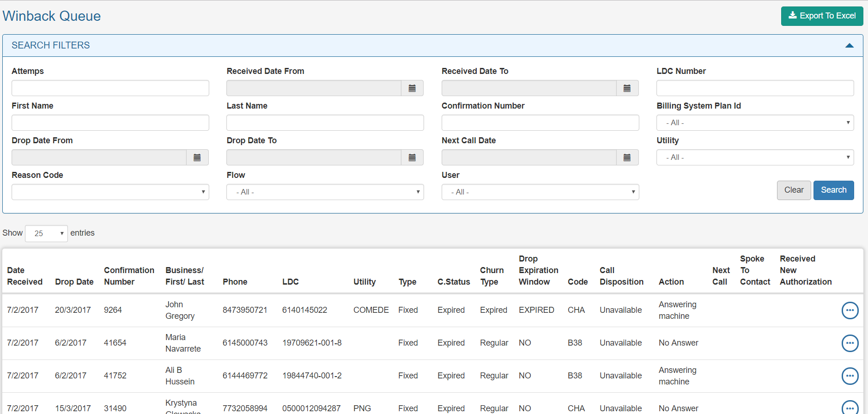Focus the Confirmation Number input field

point(540,123)
